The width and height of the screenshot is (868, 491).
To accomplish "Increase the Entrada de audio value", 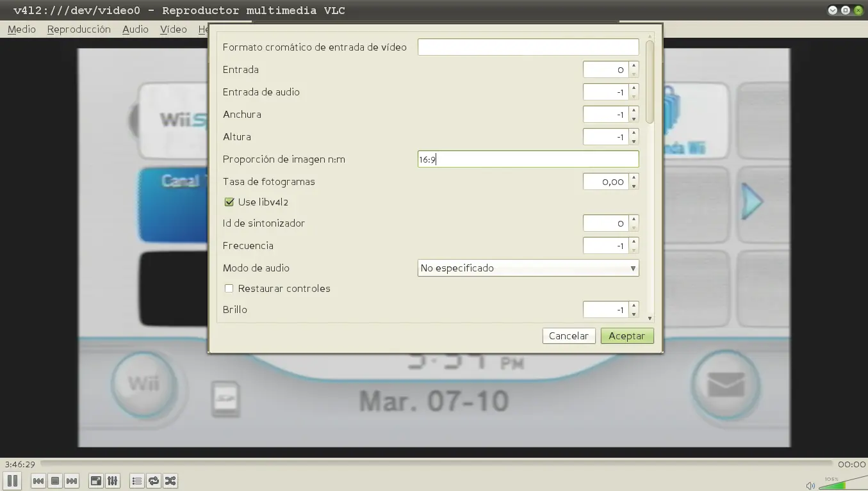I will click(x=634, y=88).
